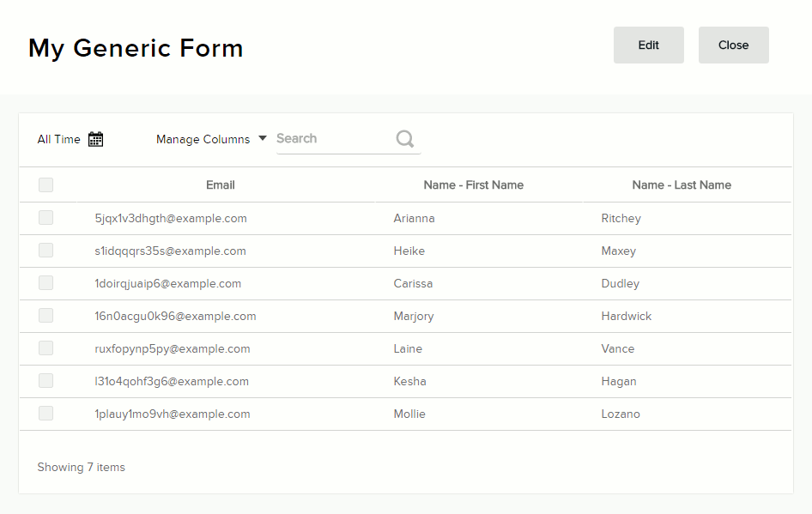812x514 pixels.
Task: Tick the checkbox for Carissa Dudley
Action: click(45, 283)
